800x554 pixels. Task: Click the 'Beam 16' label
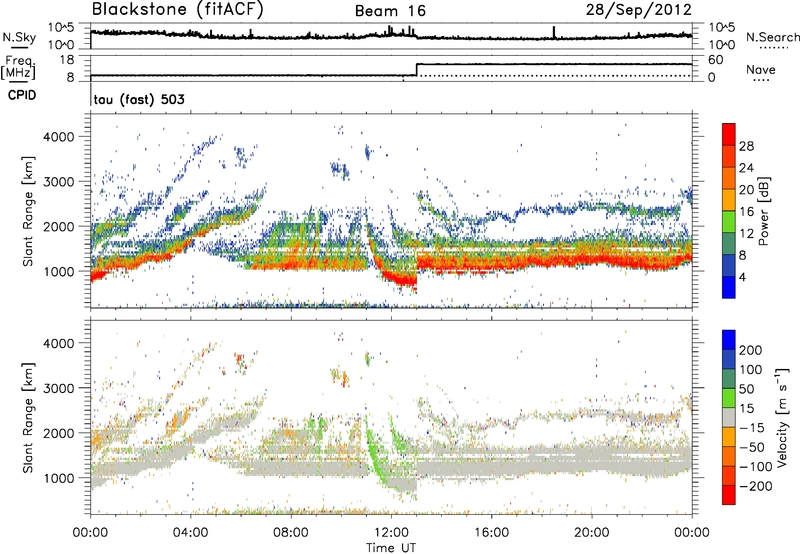click(390, 11)
